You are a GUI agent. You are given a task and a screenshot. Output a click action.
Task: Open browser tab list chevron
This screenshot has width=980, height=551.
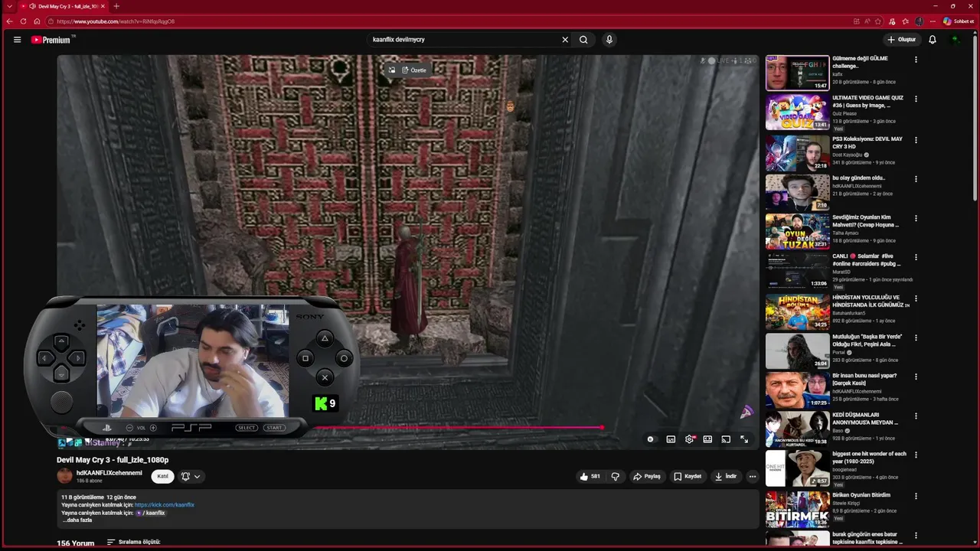9,6
